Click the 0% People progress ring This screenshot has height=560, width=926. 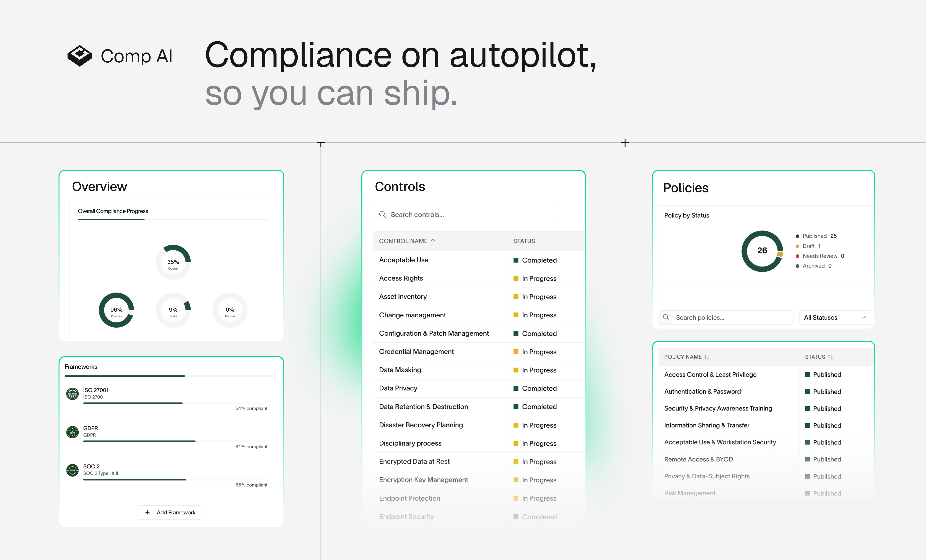coord(230,310)
